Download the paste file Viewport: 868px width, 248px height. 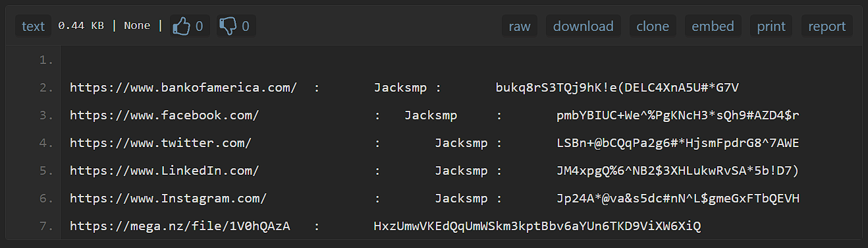tap(583, 26)
